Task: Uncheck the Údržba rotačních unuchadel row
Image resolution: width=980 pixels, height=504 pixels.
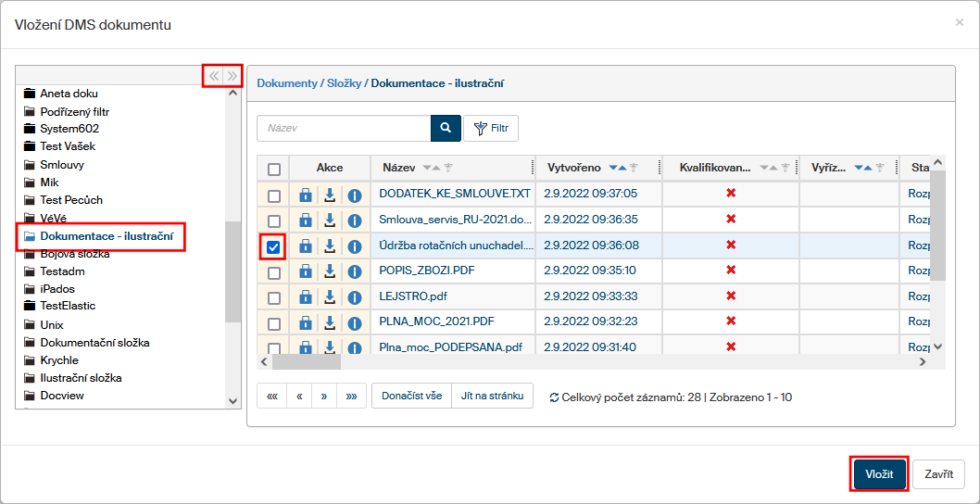Action: coord(273,247)
